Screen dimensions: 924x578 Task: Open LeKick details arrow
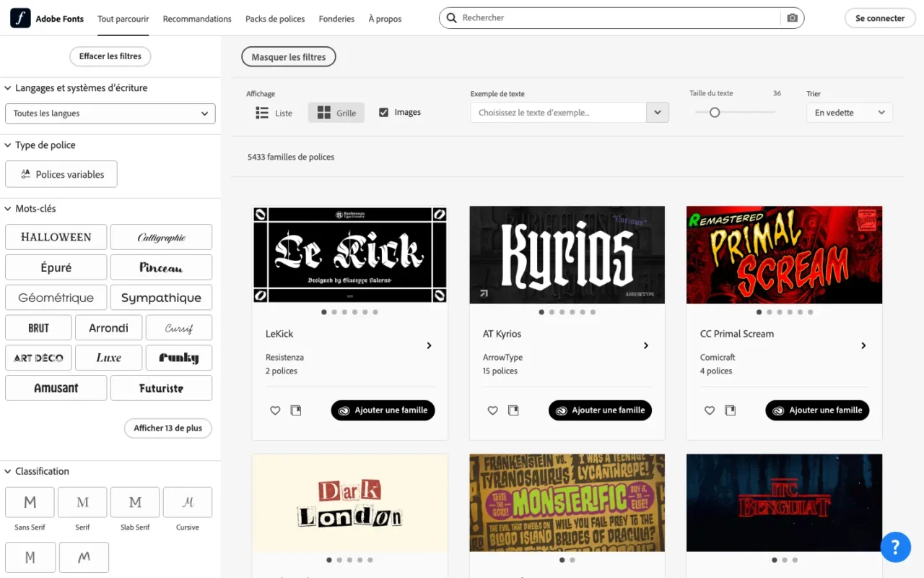429,345
